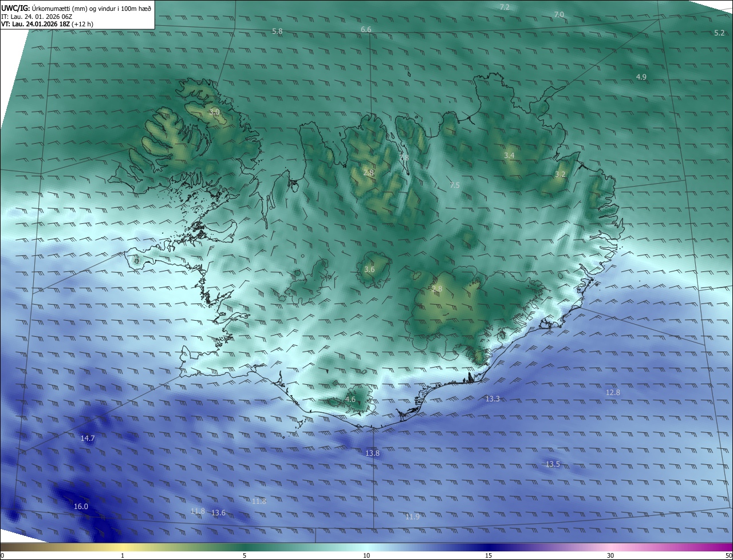The width and height of the screenshot is (733, 560).
Task: Click the 14.7 value label offshore
Action: (x=88, y=438)
